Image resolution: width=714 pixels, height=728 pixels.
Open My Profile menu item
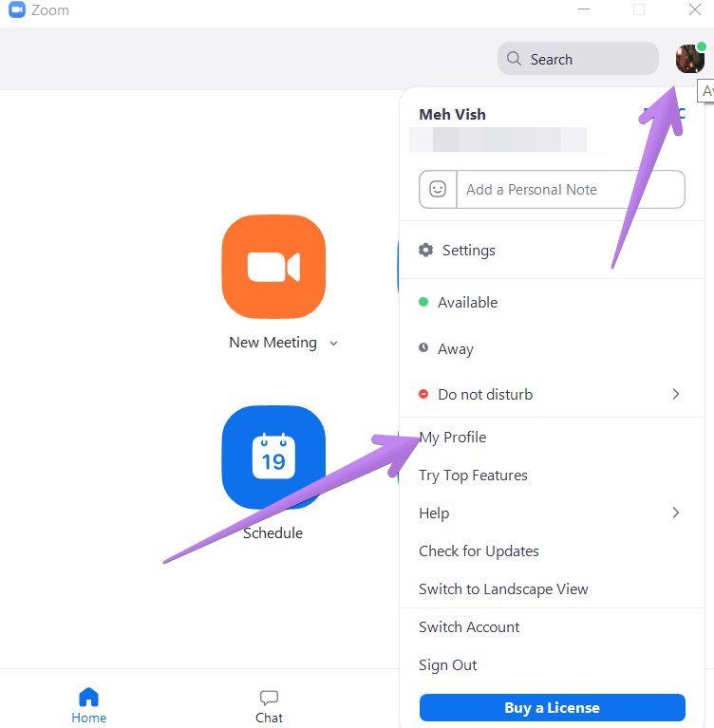(453, 438)
